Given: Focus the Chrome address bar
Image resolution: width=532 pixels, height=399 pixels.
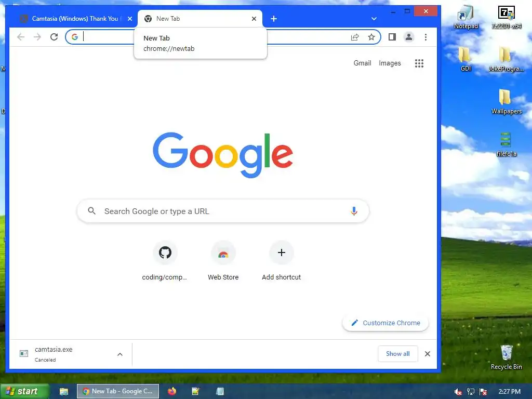Looking at the screenshot, I should coord(223,37).
